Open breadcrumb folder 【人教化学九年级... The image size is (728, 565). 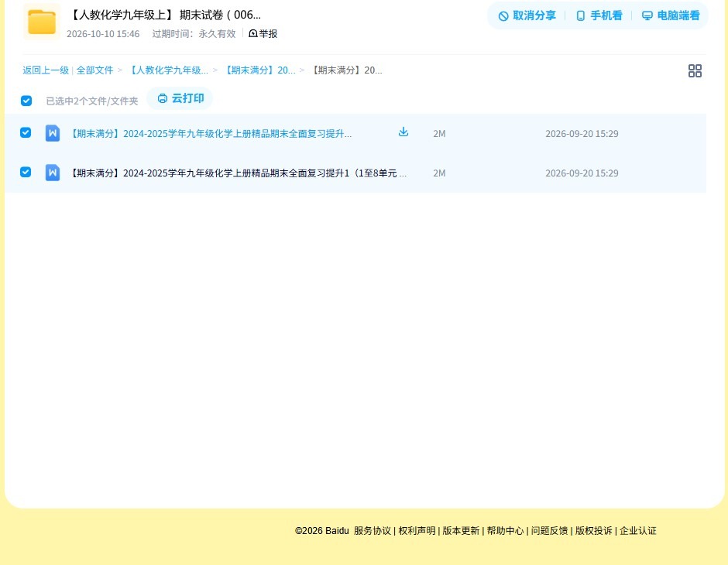point(169,70)
